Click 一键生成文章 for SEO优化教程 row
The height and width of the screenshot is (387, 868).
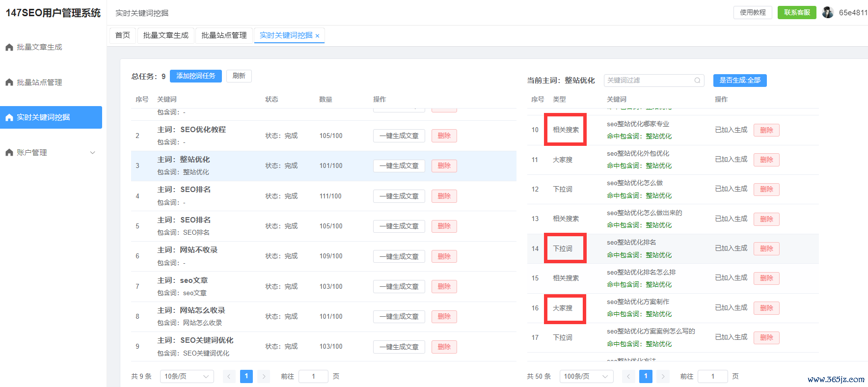click(x=399, y=136)
